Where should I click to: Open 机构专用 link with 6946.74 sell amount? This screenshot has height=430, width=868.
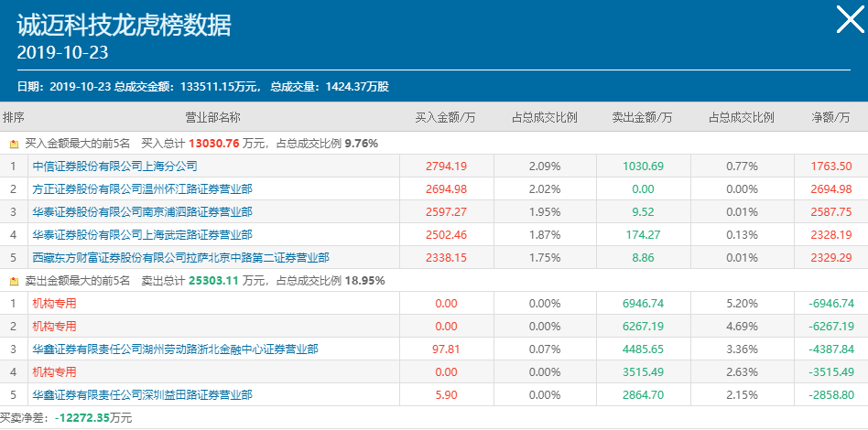pyautogui.click(x=55, y=303)
